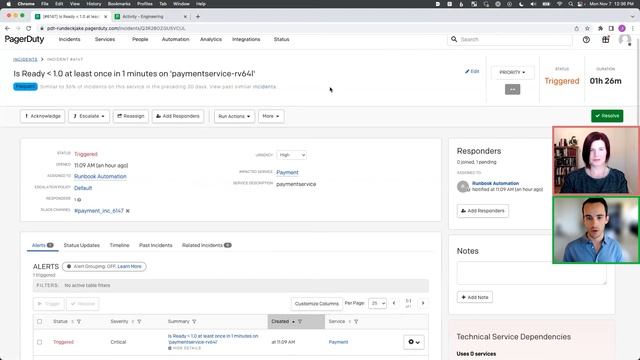The height and width of the screenshot is (360, 640).
Task: Open the Priority dropdown
Action: pyautogui.click(x=512, y=72)
